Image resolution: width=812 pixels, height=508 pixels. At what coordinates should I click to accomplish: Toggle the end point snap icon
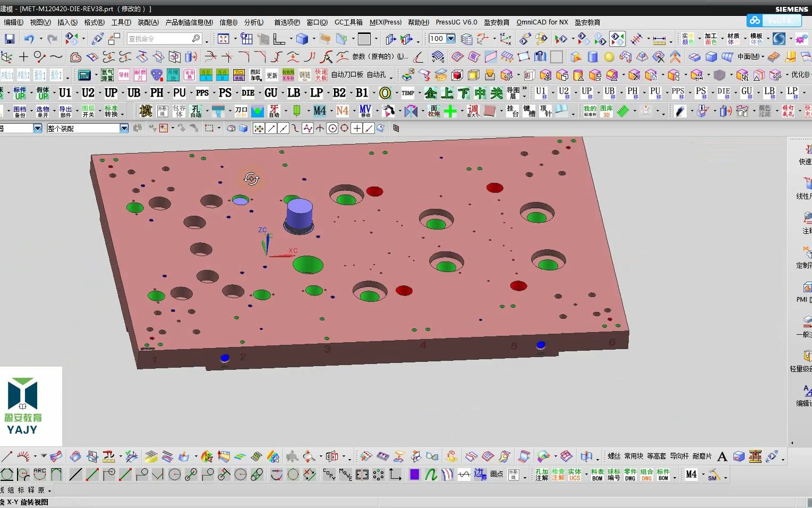[271, 128]
